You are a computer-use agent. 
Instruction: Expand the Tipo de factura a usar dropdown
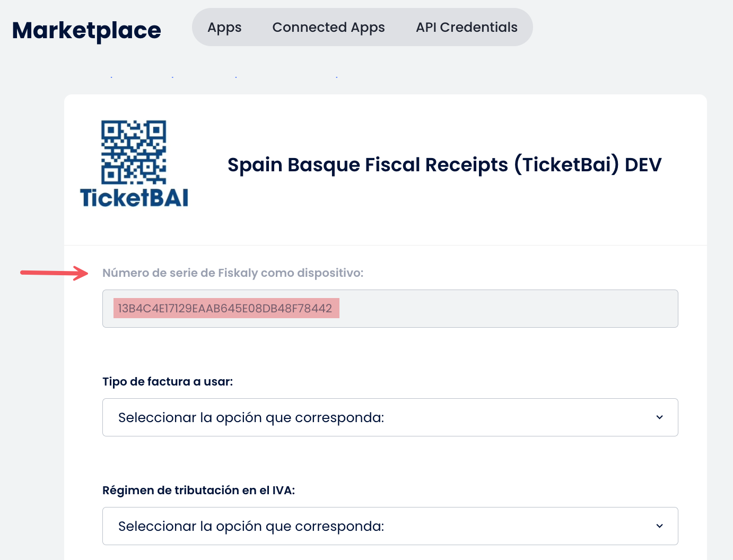pyautogui.click(x=390, y=417)
